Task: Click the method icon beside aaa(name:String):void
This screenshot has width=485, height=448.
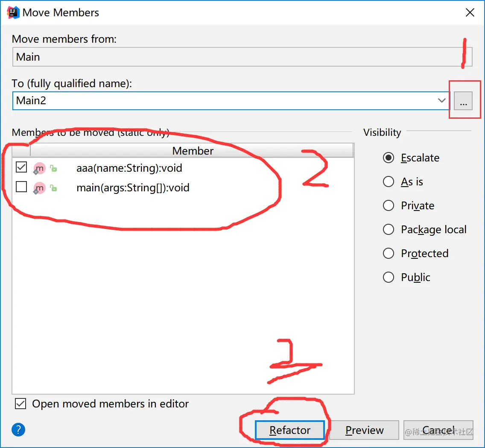Action: pyautogui.click(x=39, y=168)
